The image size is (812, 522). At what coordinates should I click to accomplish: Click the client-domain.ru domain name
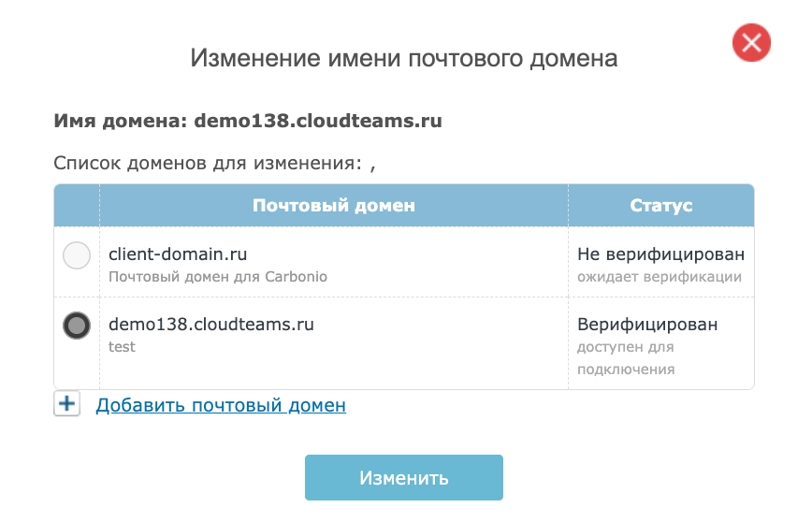pyautogui.click(x=178, y=254)
